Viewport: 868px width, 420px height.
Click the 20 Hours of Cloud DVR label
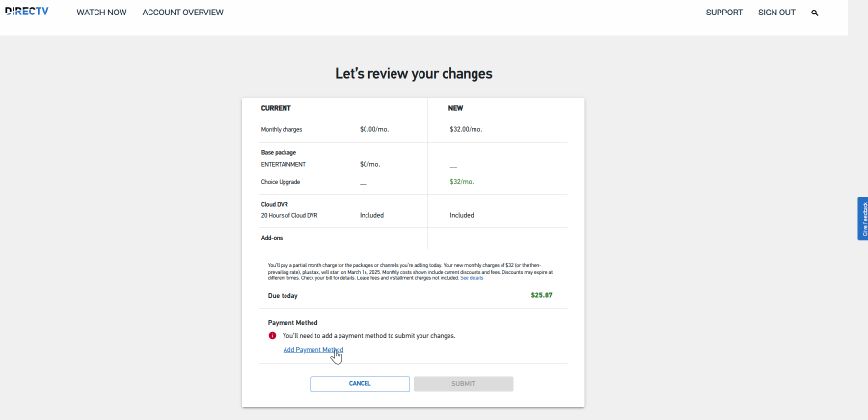tap(289, 215)
